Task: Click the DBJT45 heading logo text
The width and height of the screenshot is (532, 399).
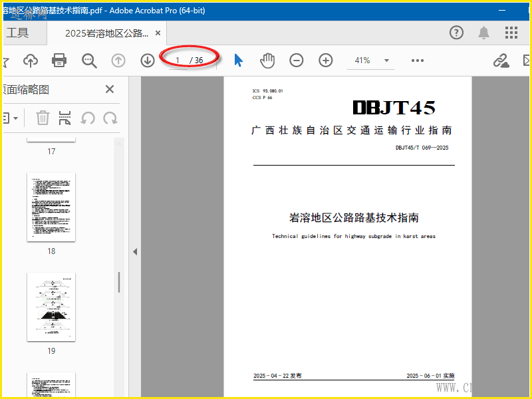Action: (394, 108)
